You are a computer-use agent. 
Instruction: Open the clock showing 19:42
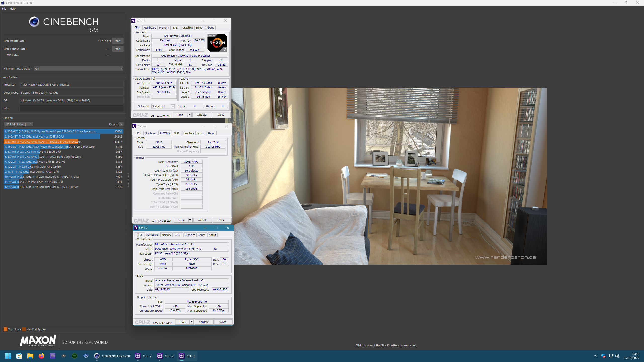coord(631,356)
